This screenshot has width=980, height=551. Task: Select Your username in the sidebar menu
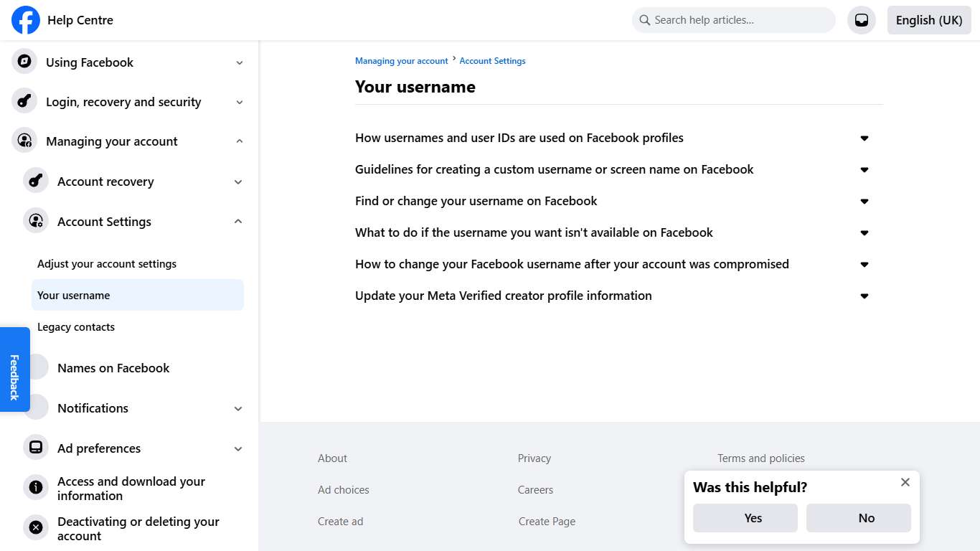[72, 295]
